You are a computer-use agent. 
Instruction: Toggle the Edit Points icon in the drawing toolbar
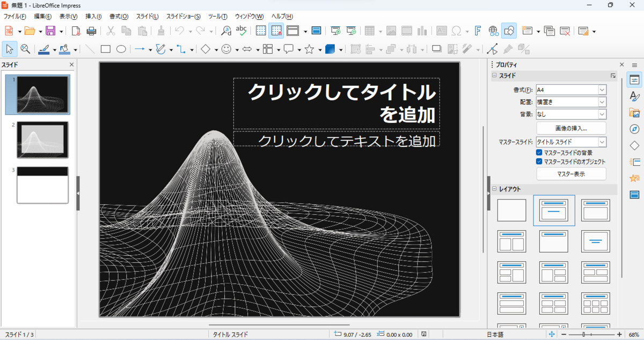coord(492,49)
